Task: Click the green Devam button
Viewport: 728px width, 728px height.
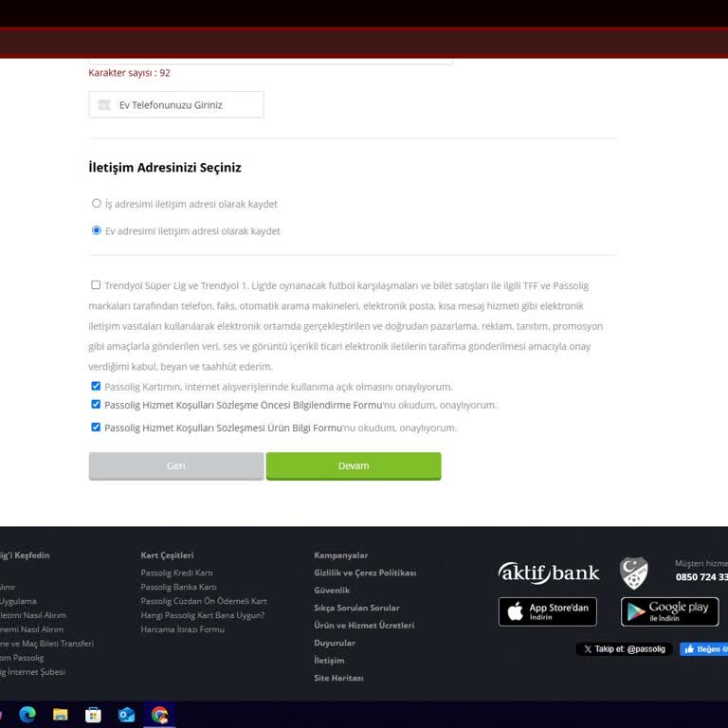Action: pos(354,465)
